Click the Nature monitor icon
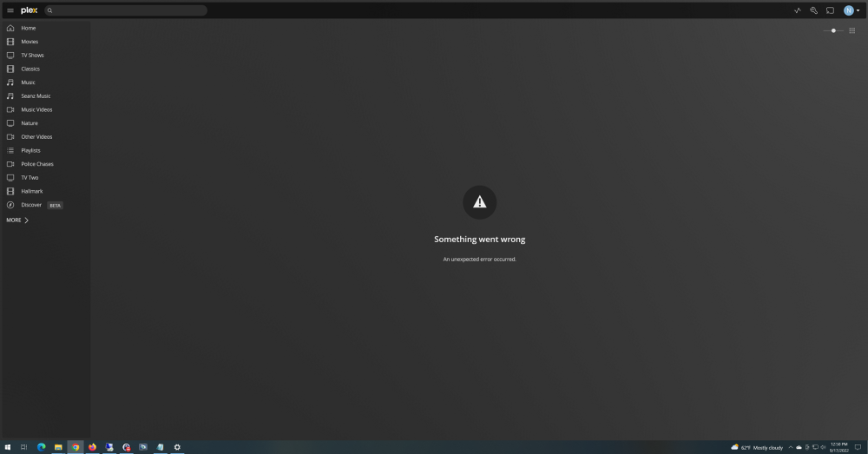 point(10,123)
